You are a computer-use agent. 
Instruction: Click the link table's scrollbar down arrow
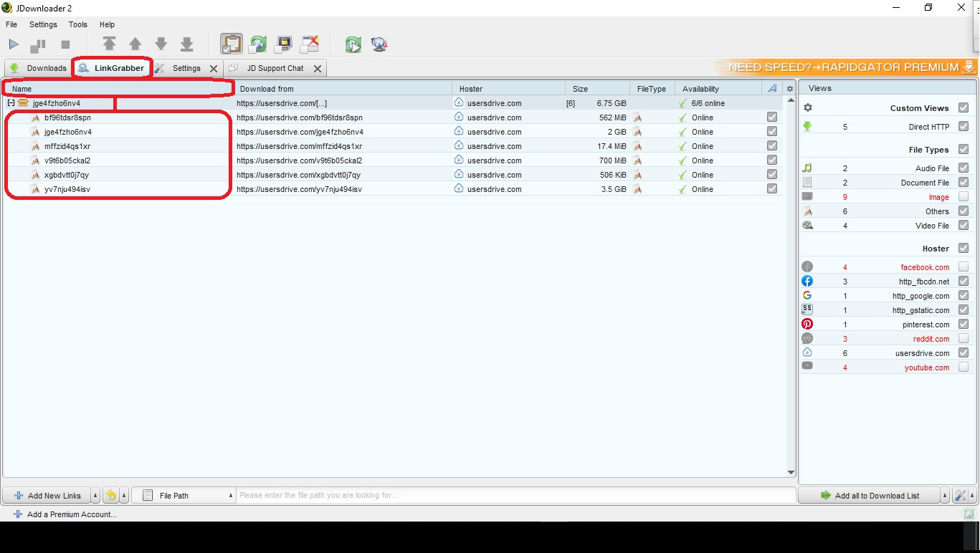[791, 472]
